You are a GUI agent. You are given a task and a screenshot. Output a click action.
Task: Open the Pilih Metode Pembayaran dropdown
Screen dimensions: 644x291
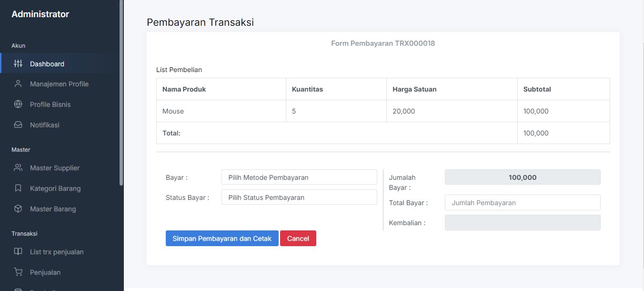point(299,177)
